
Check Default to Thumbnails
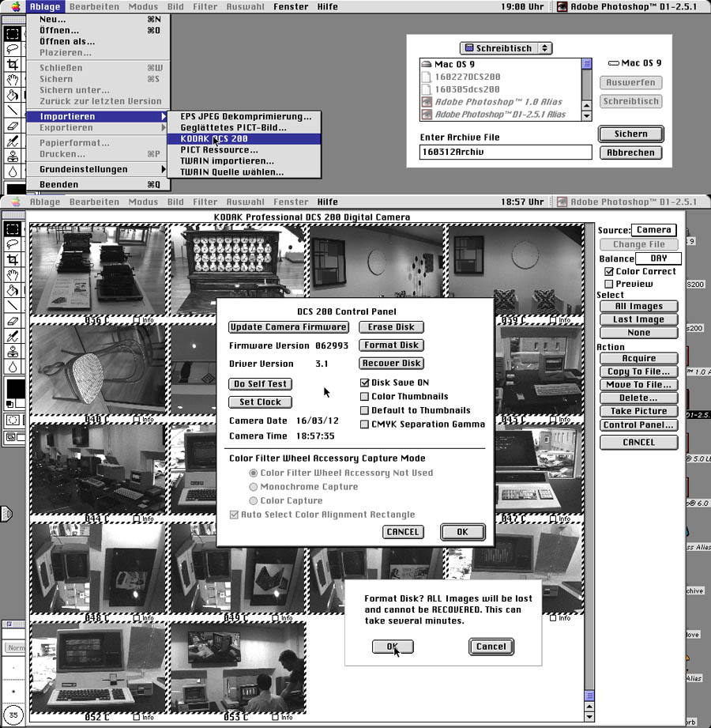pyautogui.click(x=364, y=410)
